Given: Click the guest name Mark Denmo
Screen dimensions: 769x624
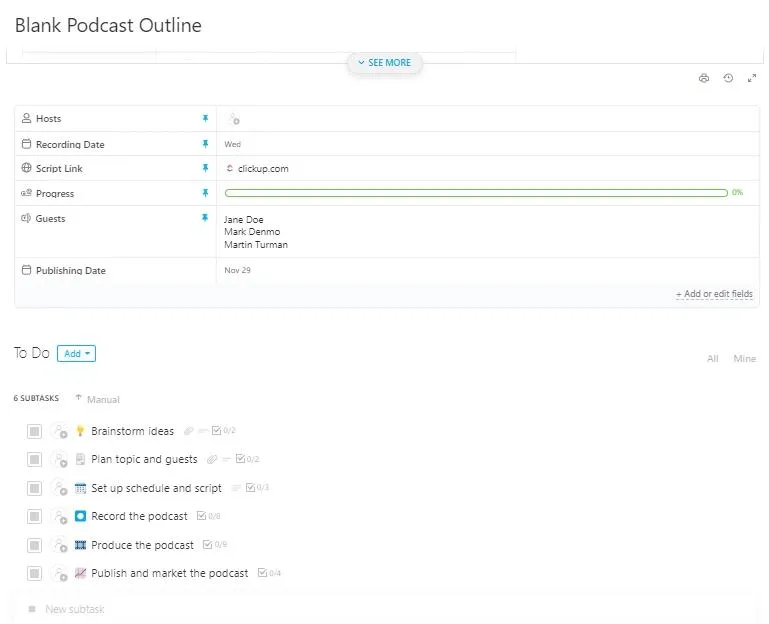Looking at the screenshot, I should (252, 232).
